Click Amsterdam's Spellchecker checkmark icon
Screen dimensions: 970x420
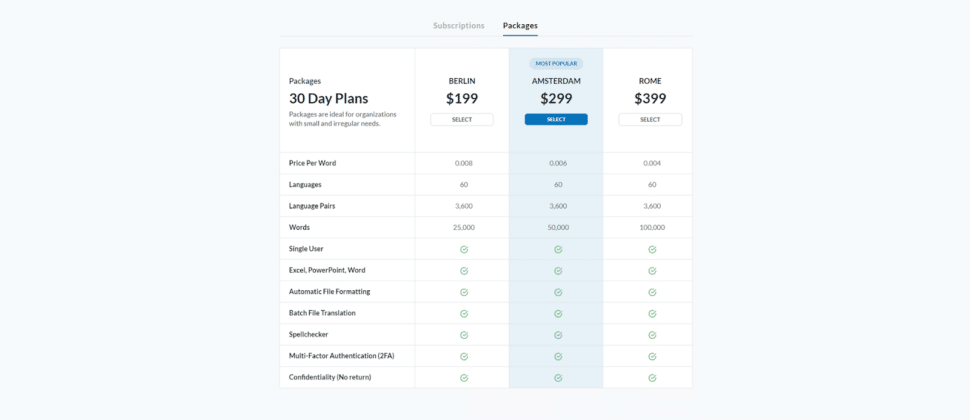click(558, 335)
